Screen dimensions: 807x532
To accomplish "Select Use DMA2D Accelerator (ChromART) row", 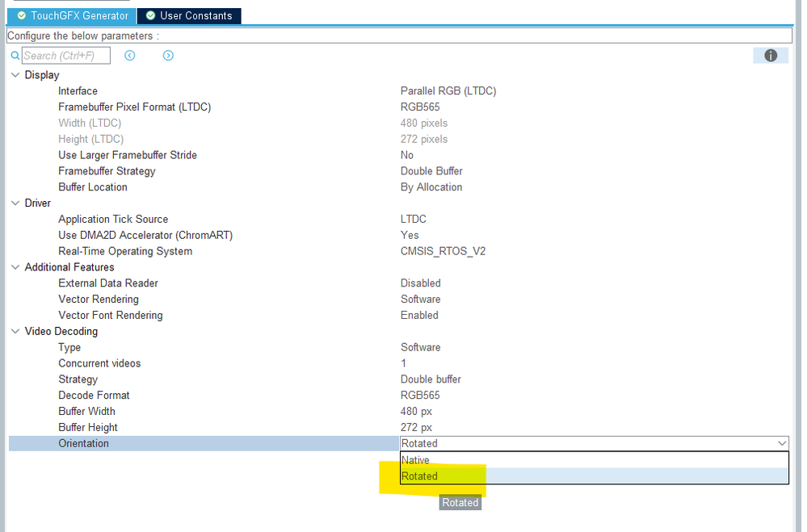I will 145,235.
